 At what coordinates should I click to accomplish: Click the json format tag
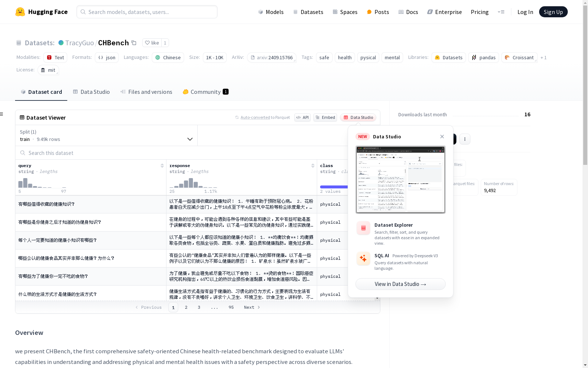point(107,57)
